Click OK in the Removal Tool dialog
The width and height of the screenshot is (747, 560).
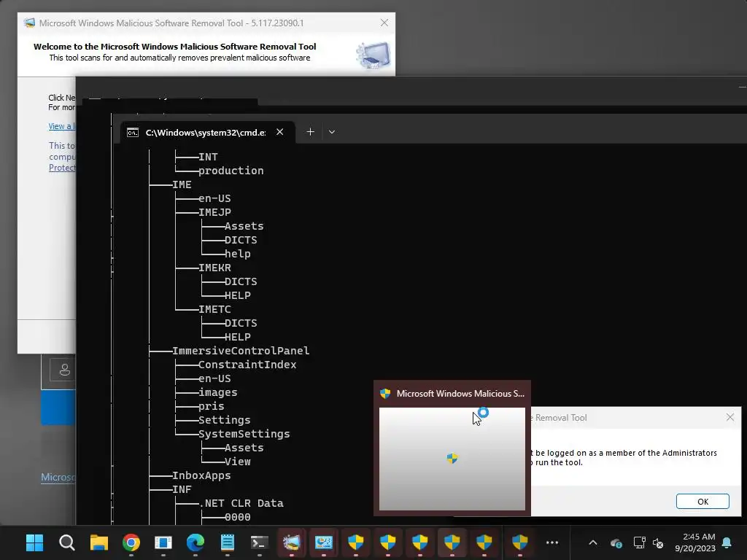pyautogui.click(x=703, y=502)
